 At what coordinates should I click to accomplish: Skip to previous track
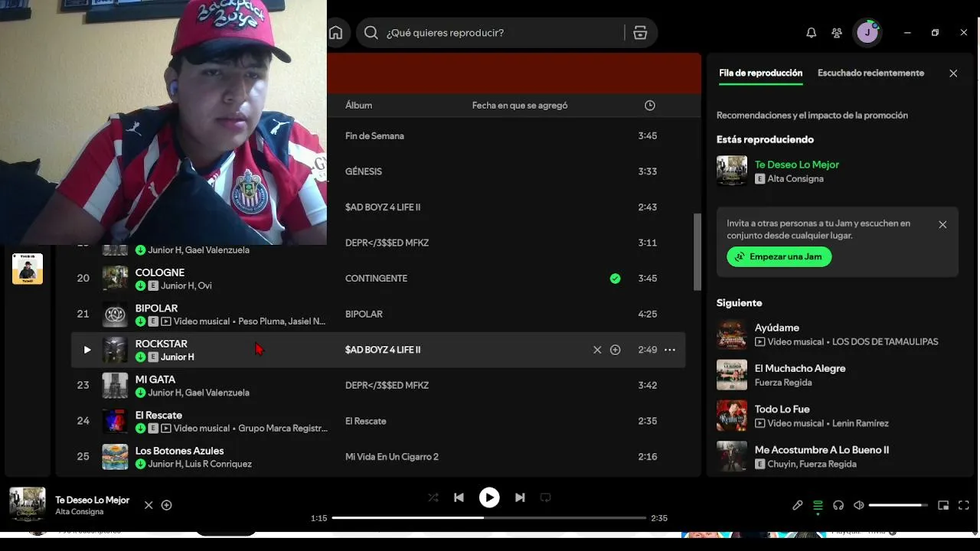[x=459, y=497]
